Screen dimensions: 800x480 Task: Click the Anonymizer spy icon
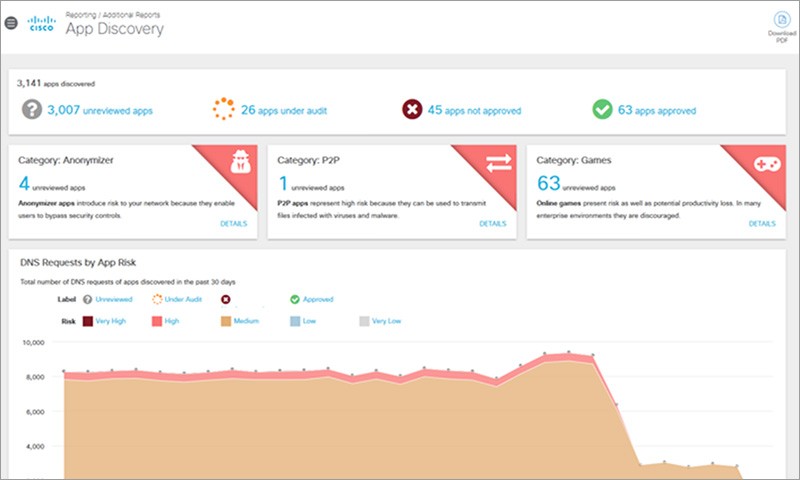[240, 162]
